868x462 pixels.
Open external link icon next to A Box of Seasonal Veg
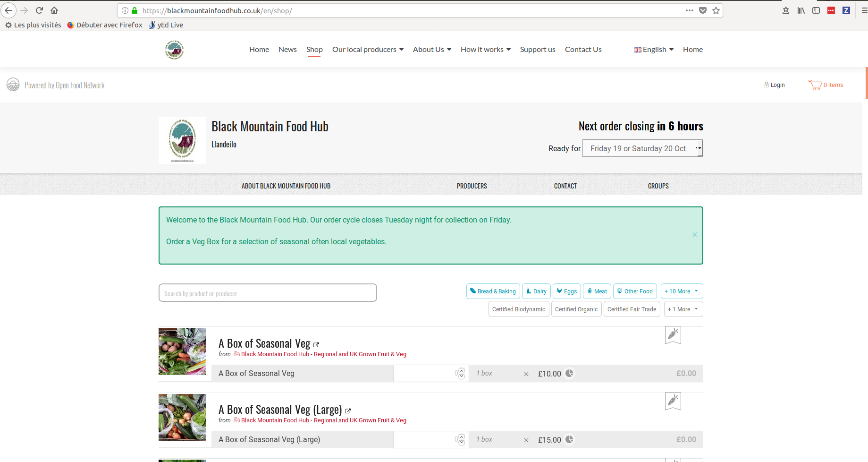click(316, 345)
